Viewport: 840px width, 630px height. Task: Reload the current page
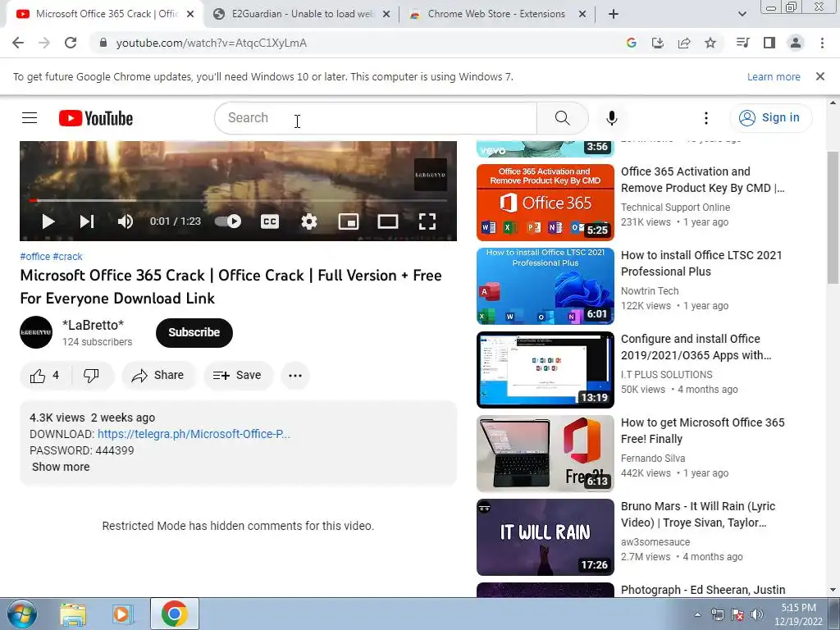point(71,43)
